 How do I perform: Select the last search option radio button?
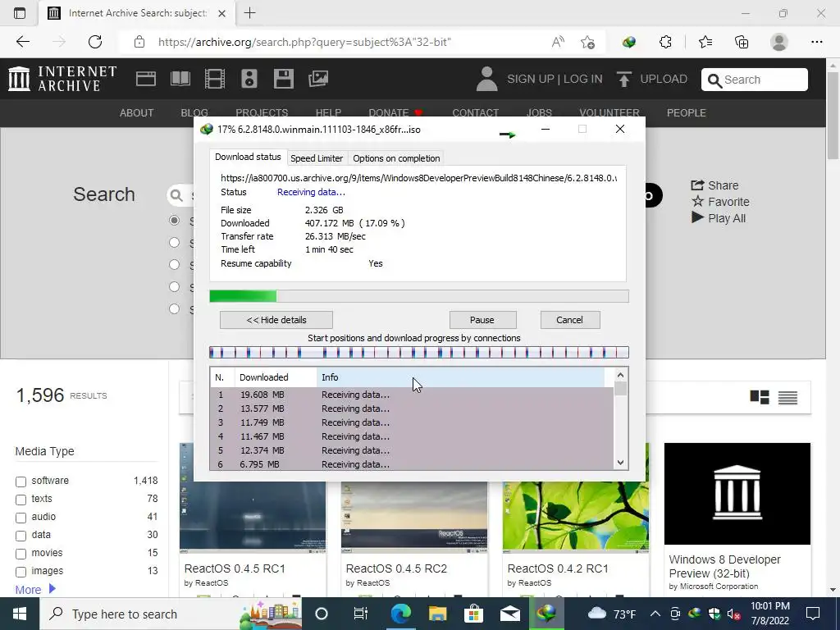(x=174, y=308)
